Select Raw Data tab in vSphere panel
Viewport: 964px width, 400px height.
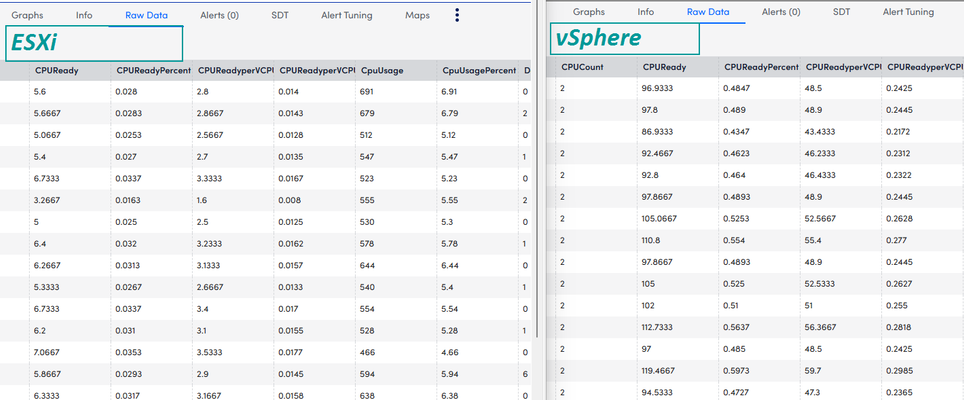708,12
